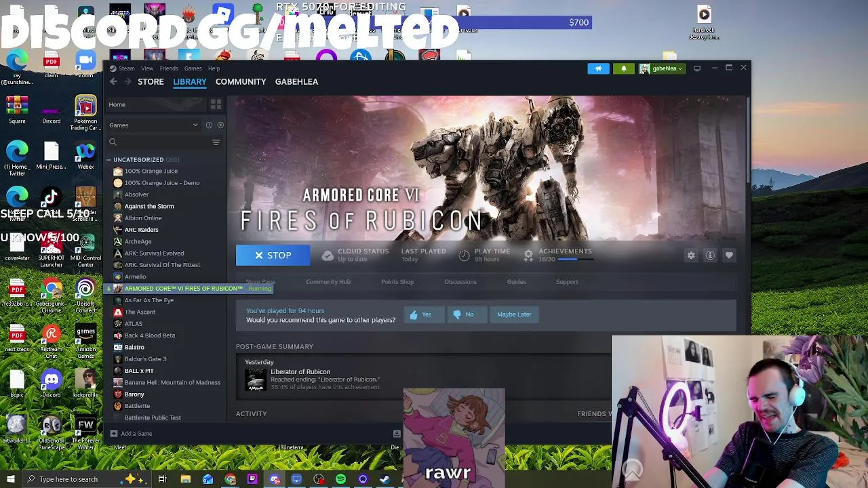Viewport: 868px width, 488px height.
Task: Show ready-to-play games filter icon
Action: [x=220, y=125]
